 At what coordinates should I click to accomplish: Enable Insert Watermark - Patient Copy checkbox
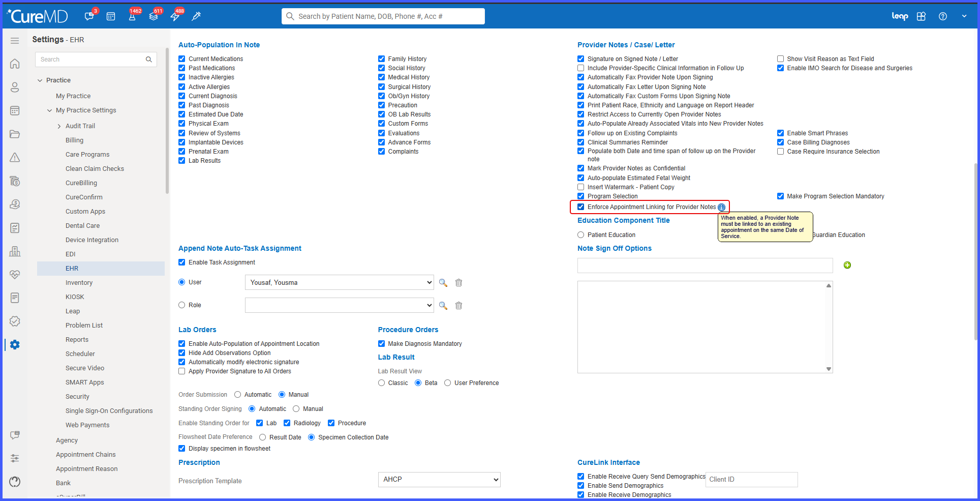[581, 187]
